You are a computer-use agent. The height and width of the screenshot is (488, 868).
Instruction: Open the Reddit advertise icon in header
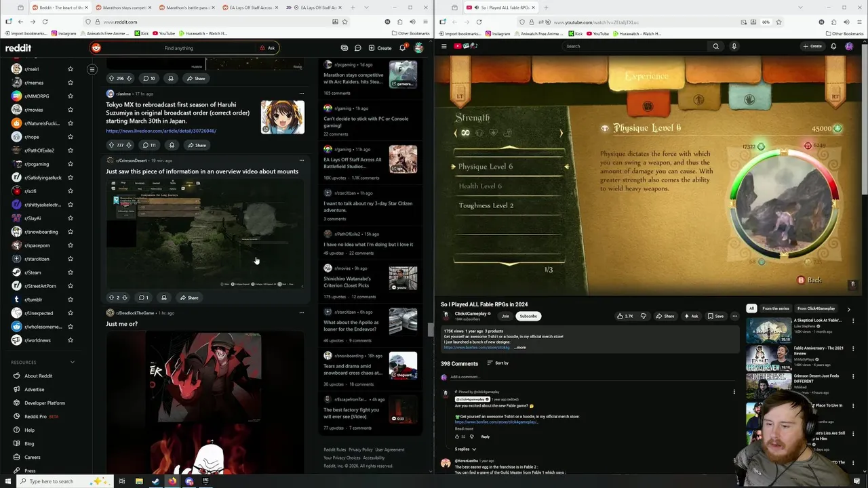344,48
